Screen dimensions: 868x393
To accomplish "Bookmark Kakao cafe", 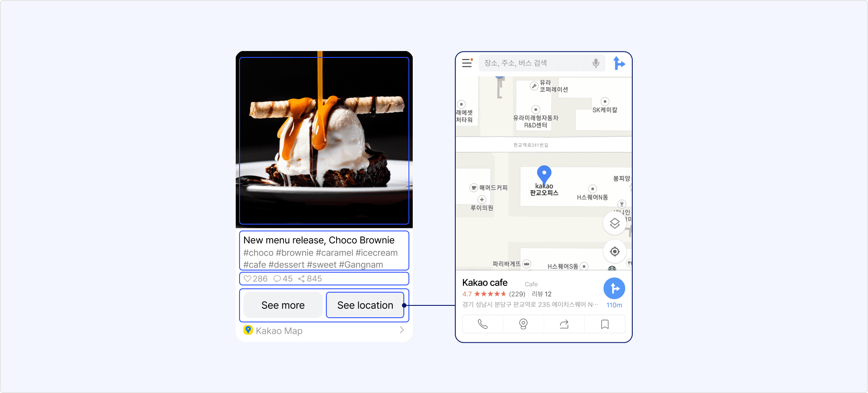I will click(x=605, y=324).
